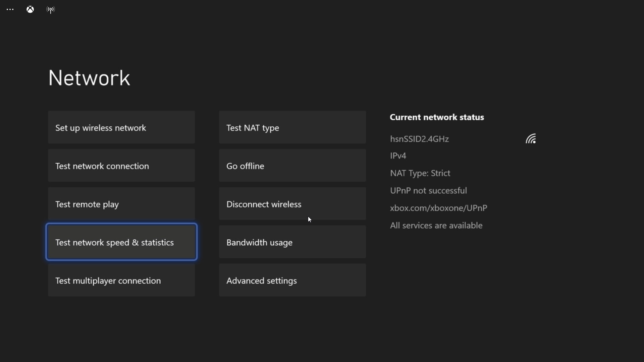Open the more options ellipsis menu
Image resolution: width=644 pixels, height=362 pixels.
click(x=10, y=9)
